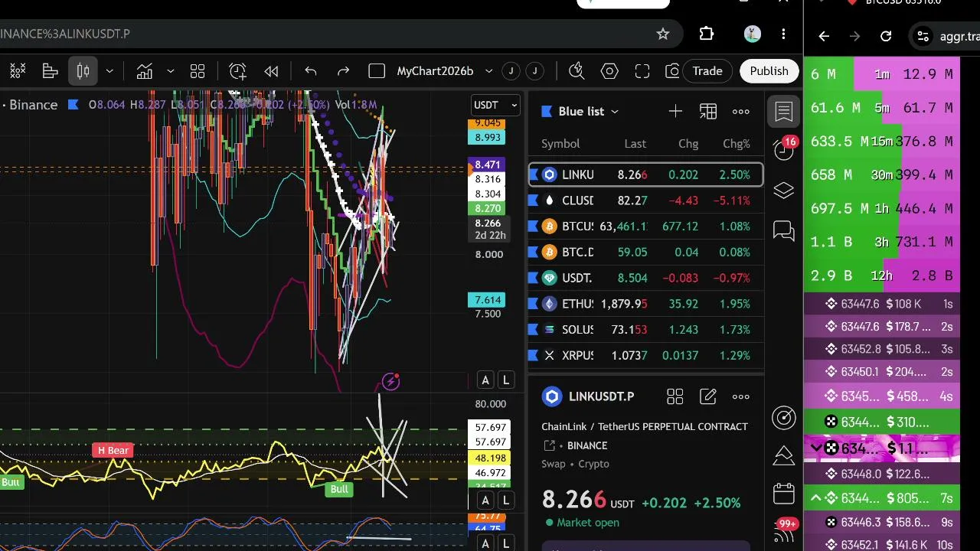Open the object tree layers icon
This screenshot has height=551, width=980.
pos(784,191)
